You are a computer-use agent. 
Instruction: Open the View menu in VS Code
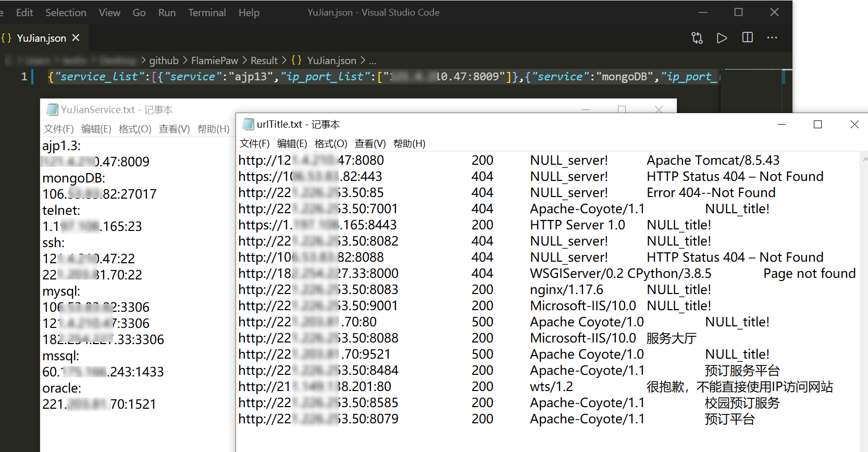click(x=109, y=13)
